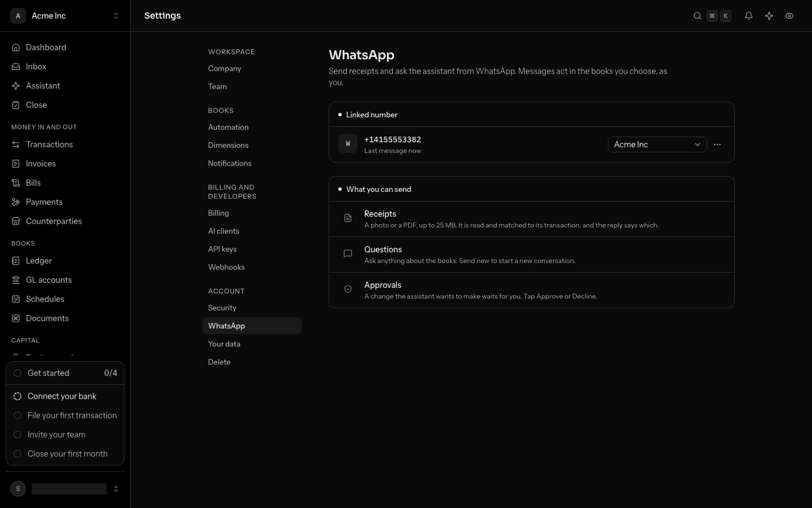812x508 pixels.
Task: Click Invite your team link
Action: (56, 435)
